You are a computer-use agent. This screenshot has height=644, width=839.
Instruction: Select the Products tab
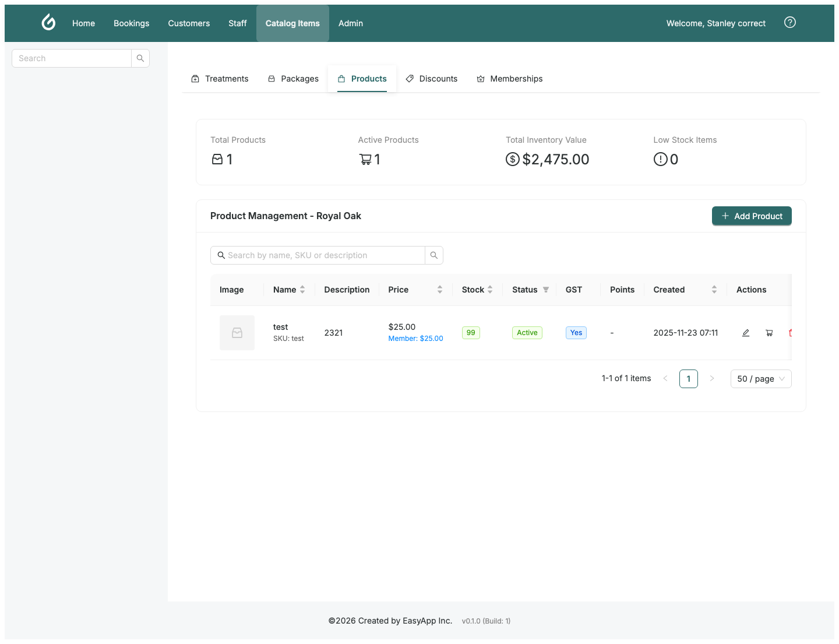[362, 79]
